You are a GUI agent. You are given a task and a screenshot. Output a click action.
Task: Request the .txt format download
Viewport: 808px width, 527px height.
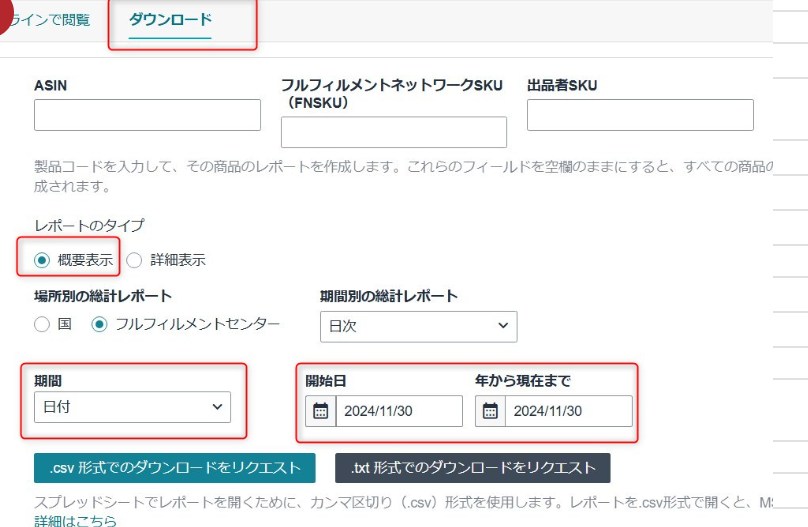[x=473, y=468]
